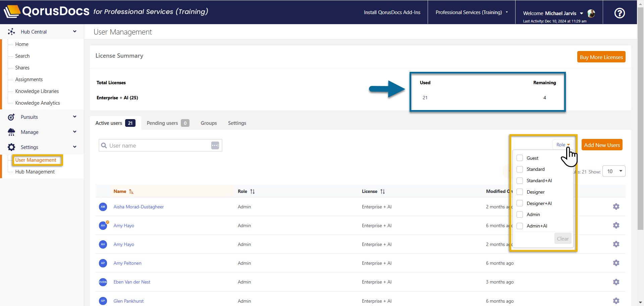
Task: Collapse the Settings section chevron
Action: pos(75,147)
